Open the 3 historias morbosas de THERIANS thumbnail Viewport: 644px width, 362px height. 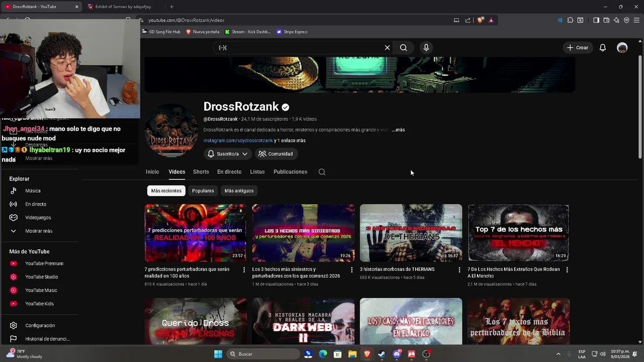pyautogui.click(x=411, y=233)
